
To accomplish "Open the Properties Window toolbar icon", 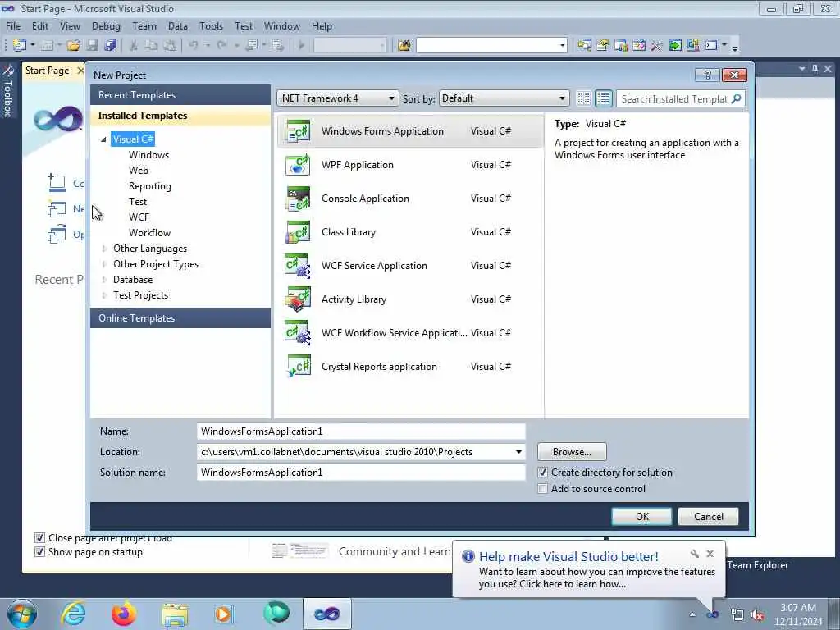I will pyautogui.click(x=603, y=46).
